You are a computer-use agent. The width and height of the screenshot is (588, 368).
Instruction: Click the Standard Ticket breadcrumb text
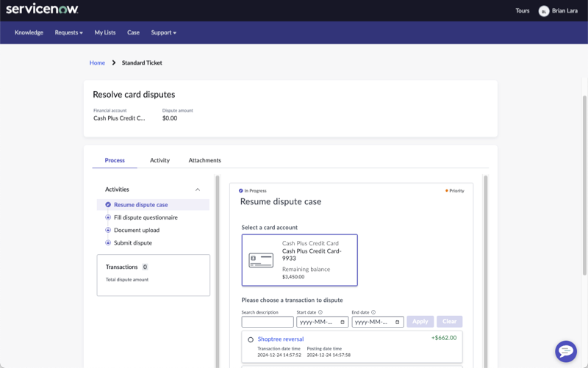142,62
